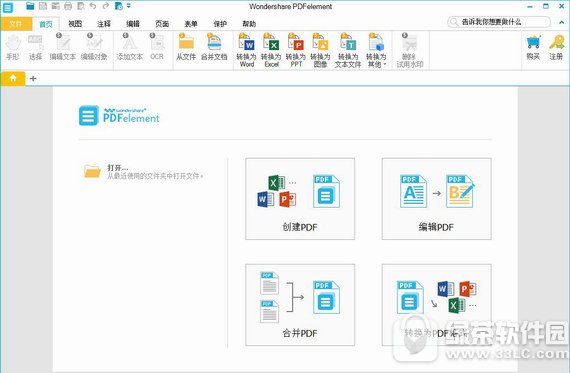
Task: Click the Edit PDF (编辑PDF) tile
Action: tap(436, 199)
